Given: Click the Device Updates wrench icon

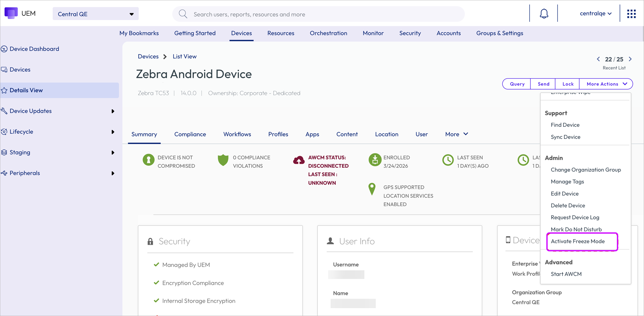Looking at the screenshot, I should coord(4,111).
